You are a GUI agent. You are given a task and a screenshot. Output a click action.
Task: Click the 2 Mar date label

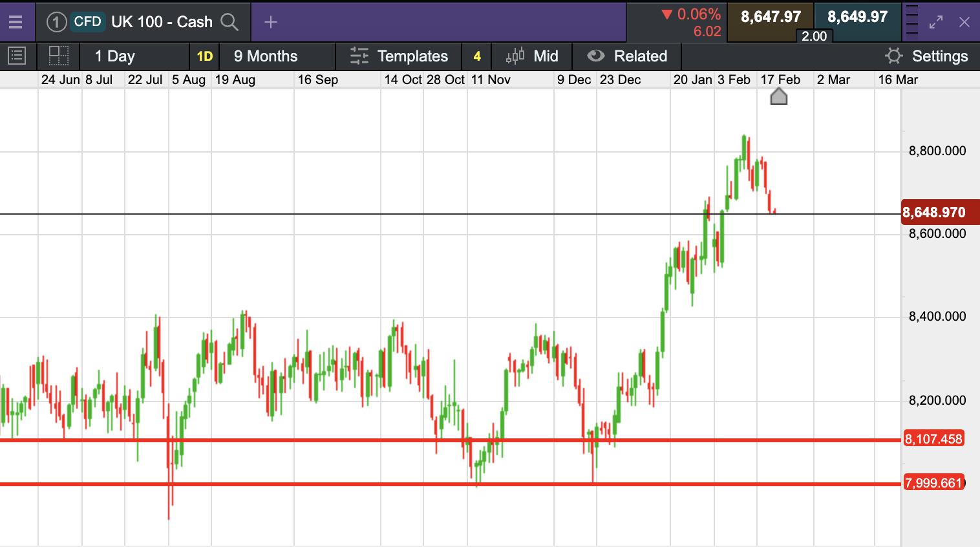click(833, 80)
